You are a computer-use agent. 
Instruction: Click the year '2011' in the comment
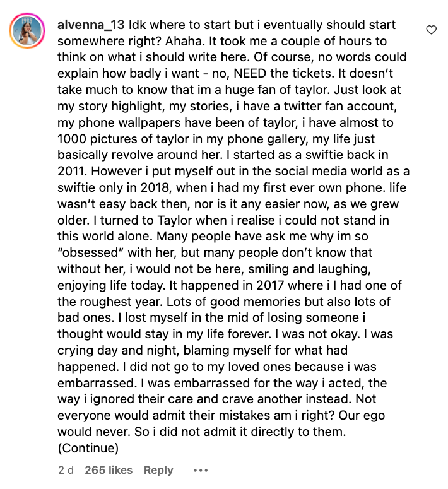coord(71,170)
